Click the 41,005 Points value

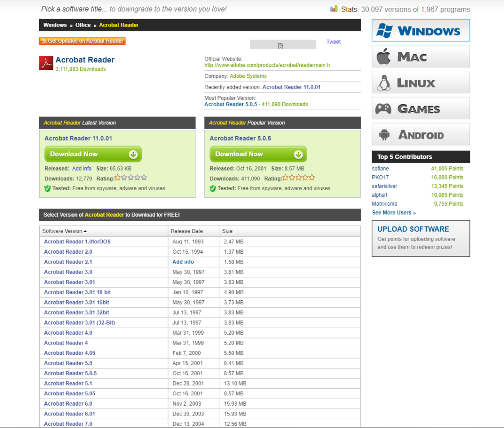tap(447, 169)
